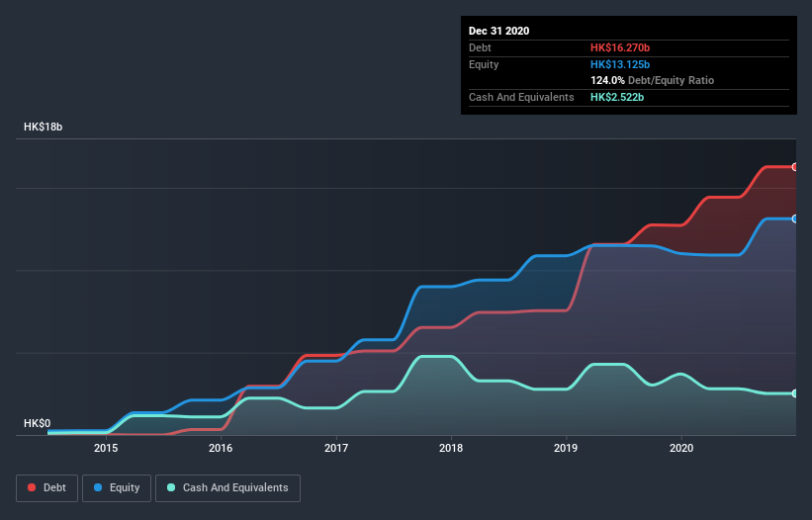Click the HK$18b y-axis label
Screen dimensions: 812x520
(x=43, y=127)
